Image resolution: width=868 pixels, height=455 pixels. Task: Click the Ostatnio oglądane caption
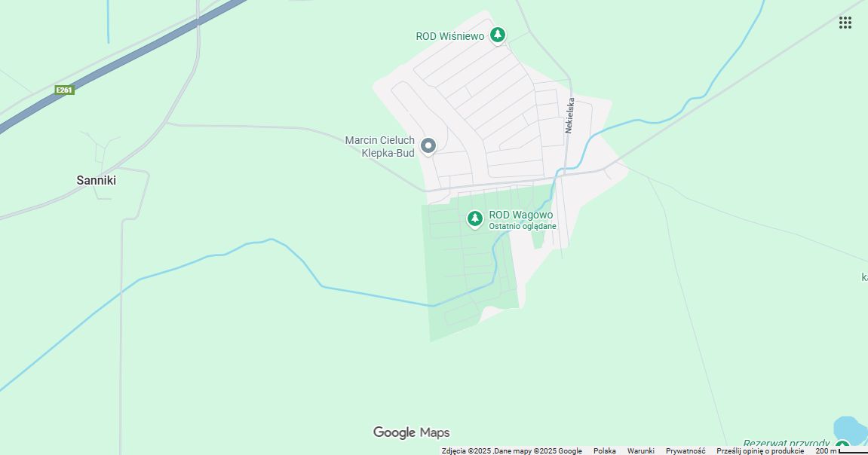(523, 226)
